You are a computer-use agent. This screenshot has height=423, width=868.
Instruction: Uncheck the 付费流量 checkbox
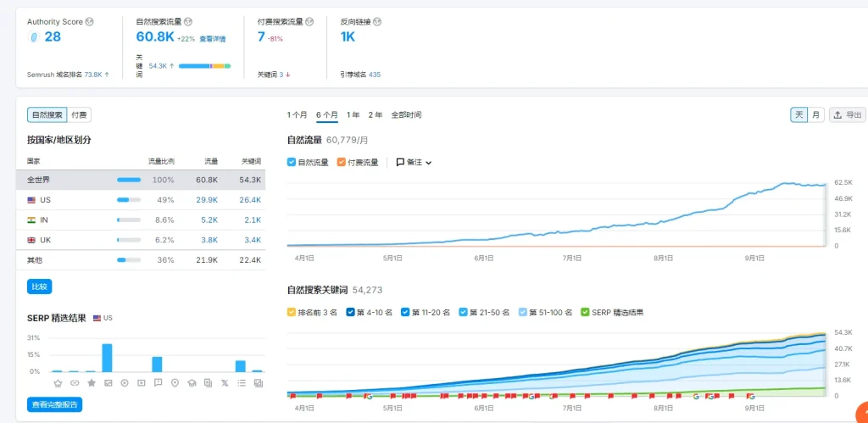[x=341, y=162]
